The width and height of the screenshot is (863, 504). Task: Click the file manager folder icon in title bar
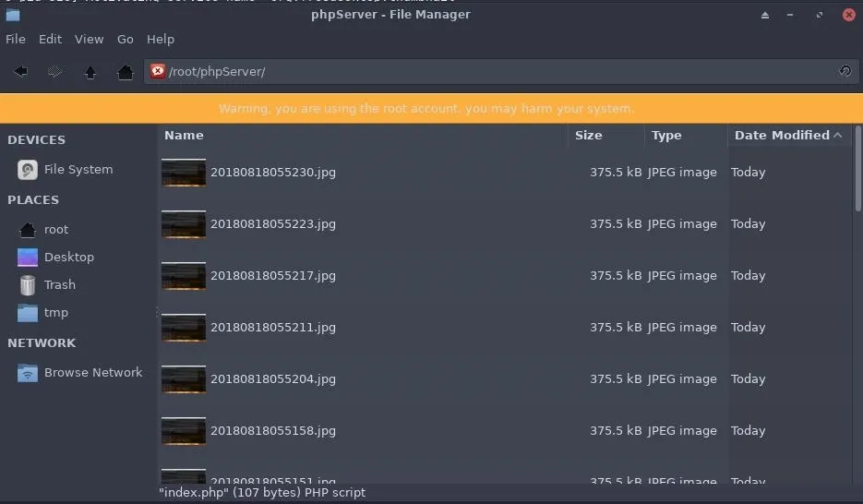(13, 15)
